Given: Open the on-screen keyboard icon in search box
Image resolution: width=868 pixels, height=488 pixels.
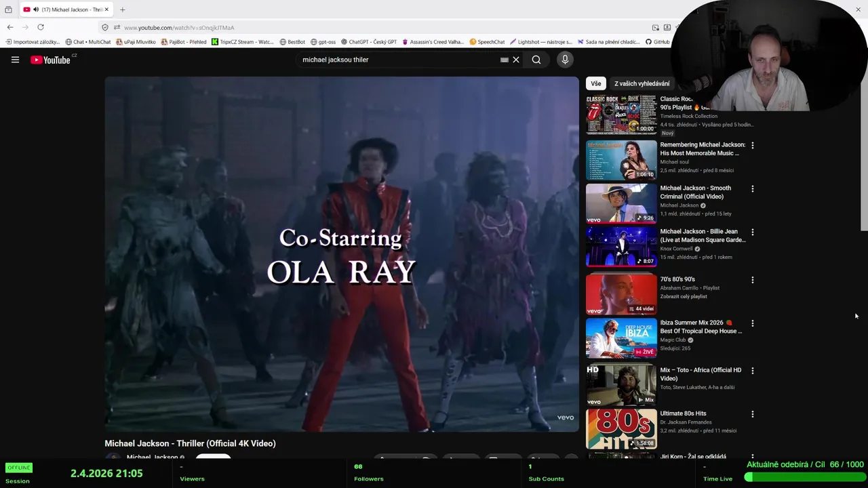Looking at the screenshot, I should coord(505,60).
